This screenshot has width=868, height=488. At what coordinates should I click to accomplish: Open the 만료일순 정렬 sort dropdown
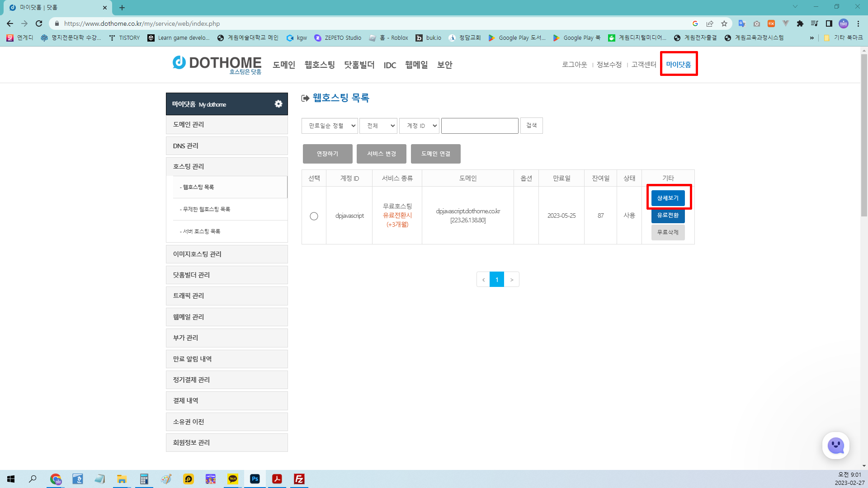point(330,126)
